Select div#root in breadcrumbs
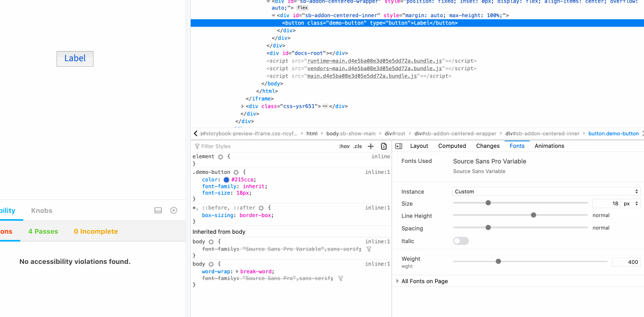644x317 pixels. tap(395, 134)
